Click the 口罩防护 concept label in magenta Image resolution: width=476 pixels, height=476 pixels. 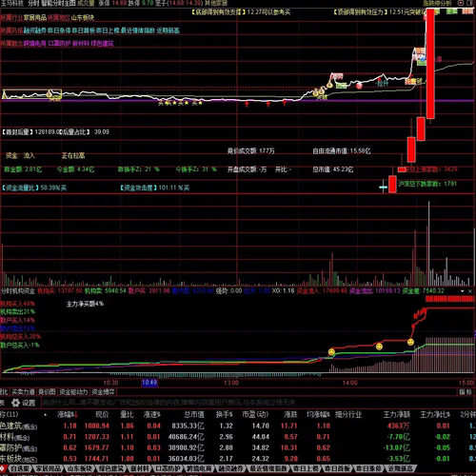pos(59,44)
